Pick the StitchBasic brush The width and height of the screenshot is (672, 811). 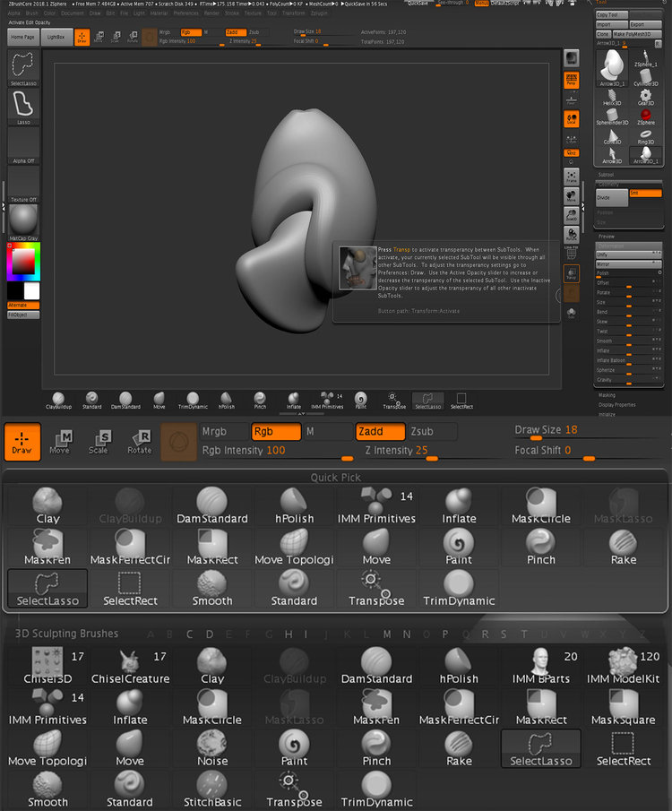point(212,789)
